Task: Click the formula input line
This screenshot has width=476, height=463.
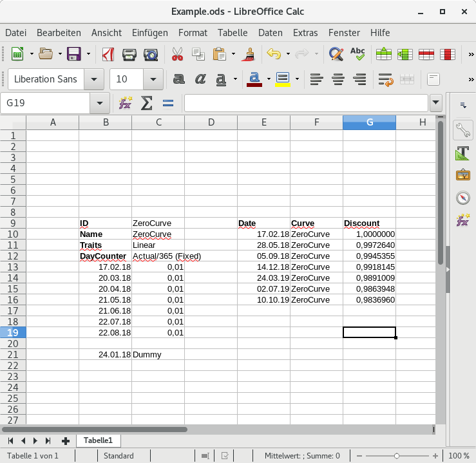Action: 307,103
